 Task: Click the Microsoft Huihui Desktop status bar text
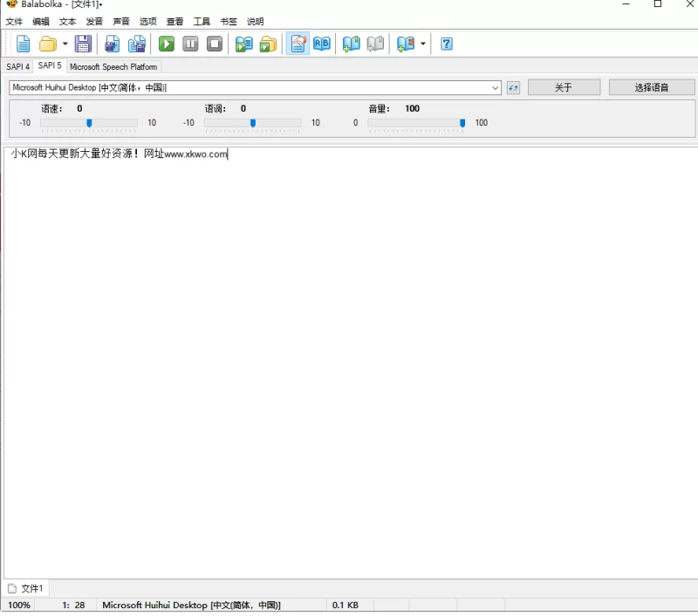tap(191, 606)
